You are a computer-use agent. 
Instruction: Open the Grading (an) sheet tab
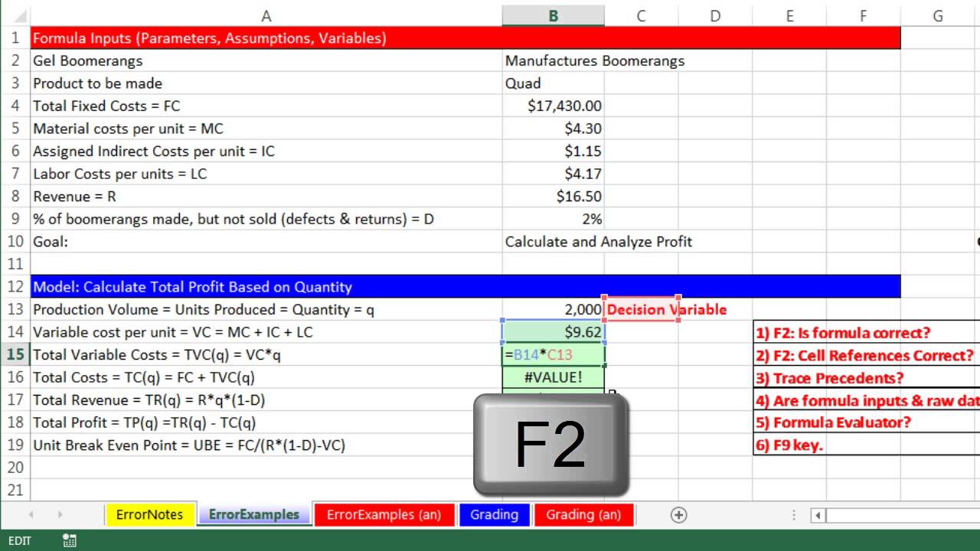pos(583,515)
